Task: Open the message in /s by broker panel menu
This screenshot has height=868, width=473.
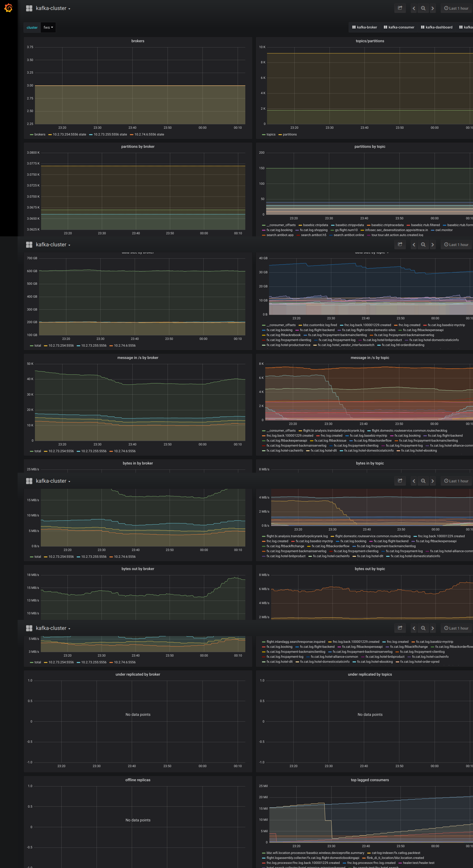Action: point(138,358)
